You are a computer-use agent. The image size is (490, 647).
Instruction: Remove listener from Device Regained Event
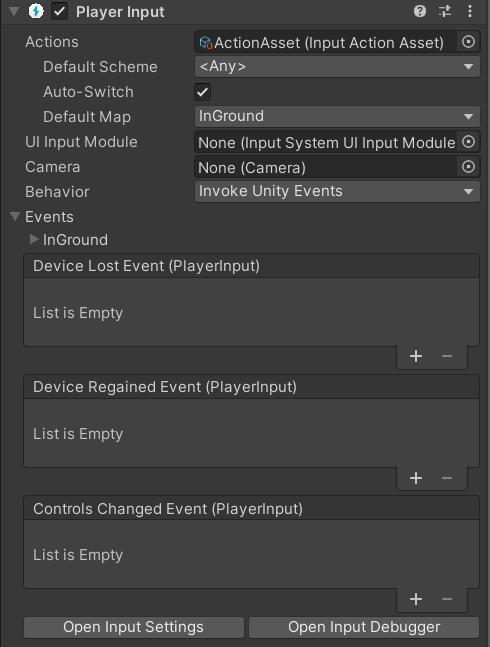(x=447, y=478)
